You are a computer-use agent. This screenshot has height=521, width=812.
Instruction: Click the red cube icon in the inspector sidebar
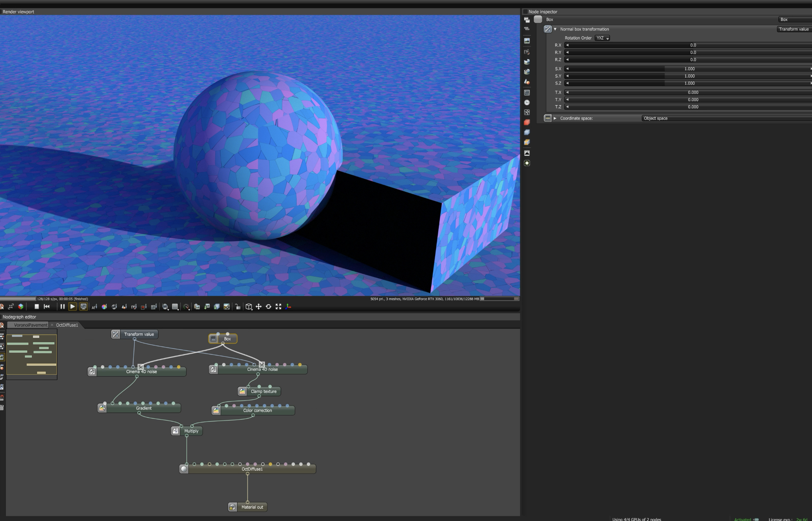tap(527, 122)
